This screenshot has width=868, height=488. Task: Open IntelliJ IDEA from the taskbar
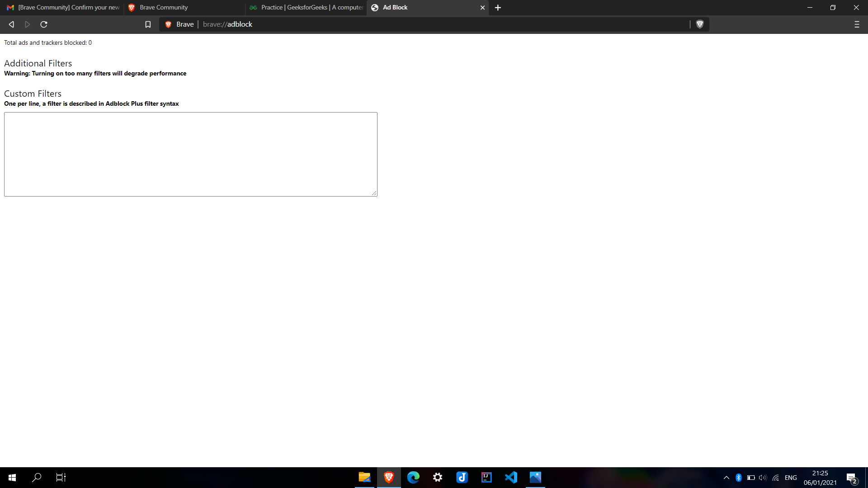486,477
